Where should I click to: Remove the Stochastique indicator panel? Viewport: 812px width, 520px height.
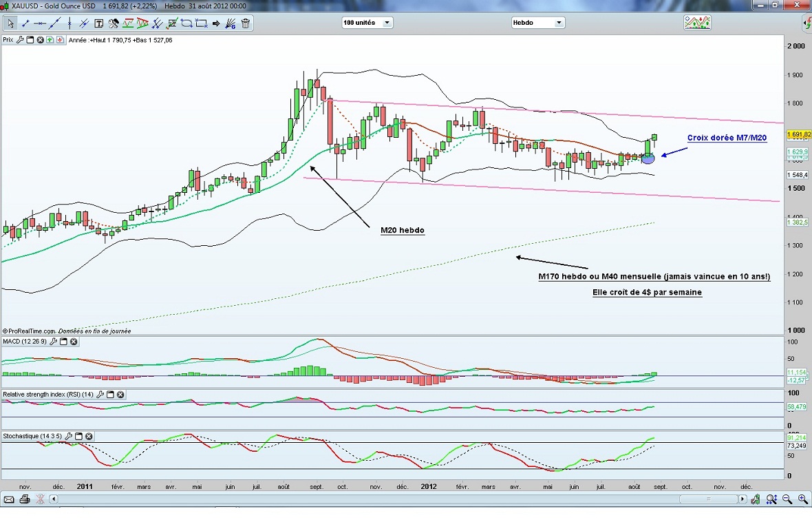click(89, 437)
